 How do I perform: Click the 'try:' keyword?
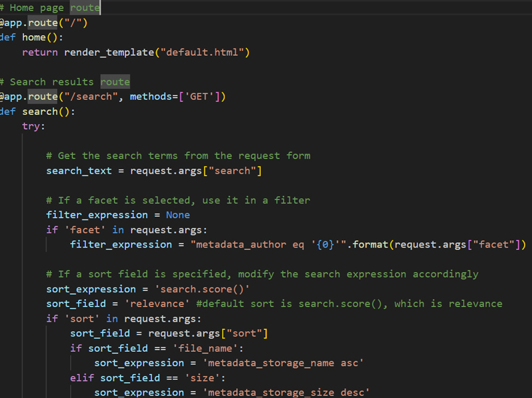coord(33,126)
